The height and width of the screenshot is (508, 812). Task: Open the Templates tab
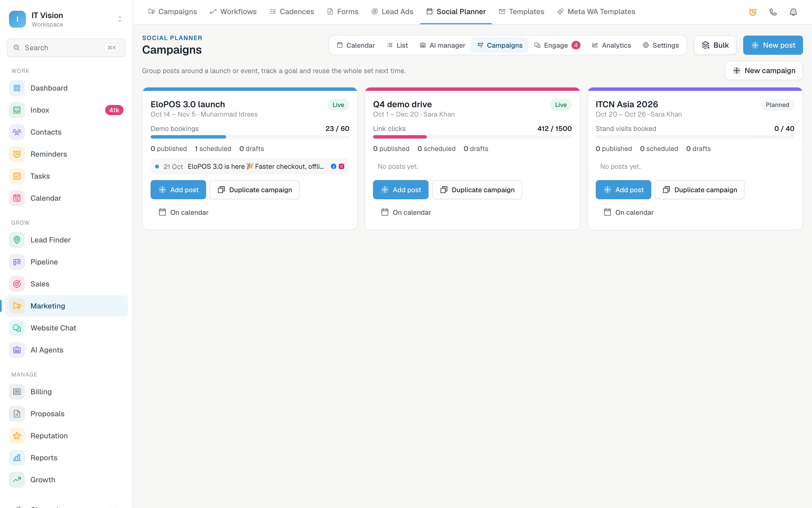point(521,12)
